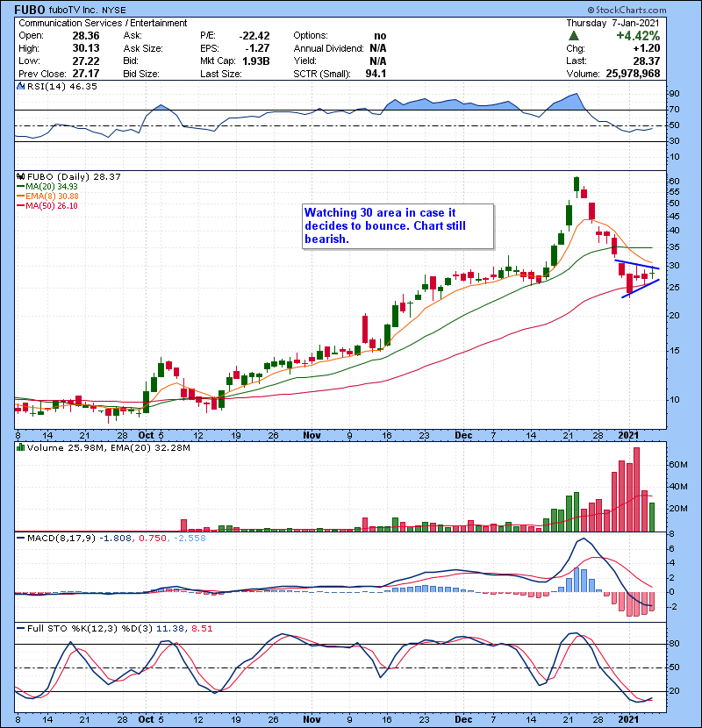Click the RSI line icon beside RSI(14)
This screenshot has height=728, width=702.
(x=20, y=86)
